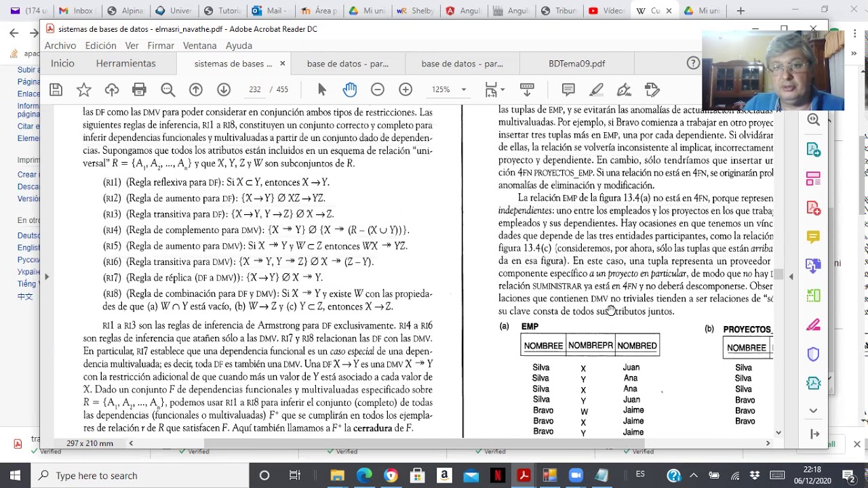The image size is (868, 488).
Task: Activate the hand pan tool
Action: click(x=349, y=89)
